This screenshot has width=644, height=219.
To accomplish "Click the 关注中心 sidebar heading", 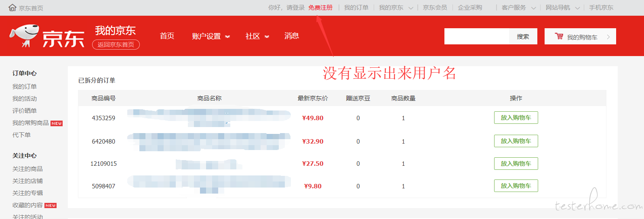I will [x=24, y=156].
